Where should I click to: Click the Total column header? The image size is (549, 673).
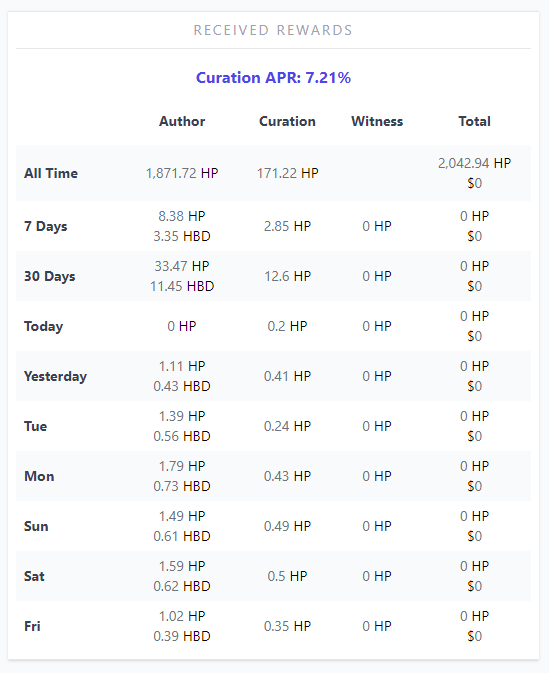point(474,121)
